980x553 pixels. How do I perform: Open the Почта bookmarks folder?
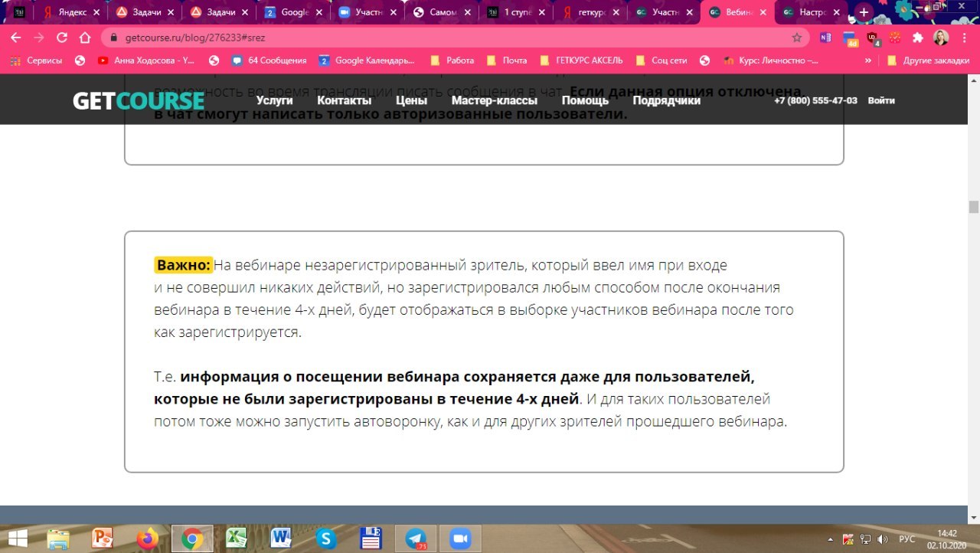[507, 61]
